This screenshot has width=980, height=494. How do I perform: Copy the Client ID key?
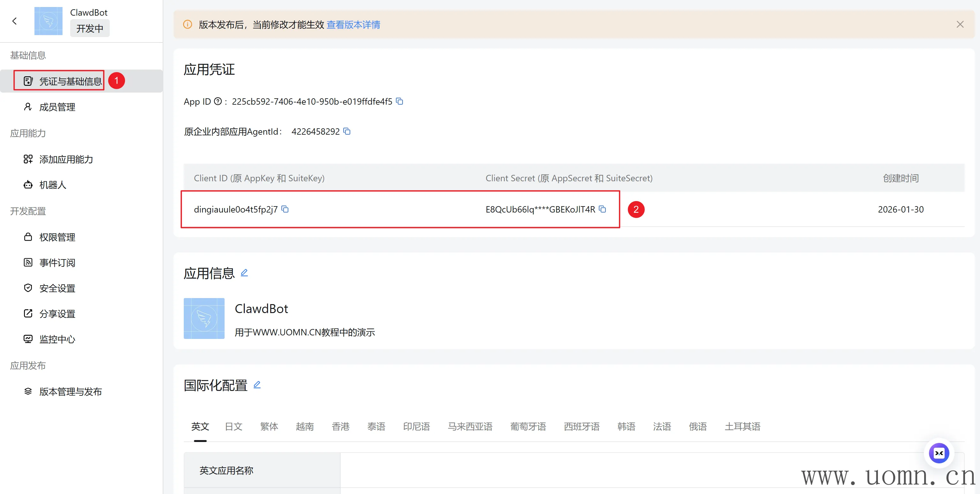285,209
